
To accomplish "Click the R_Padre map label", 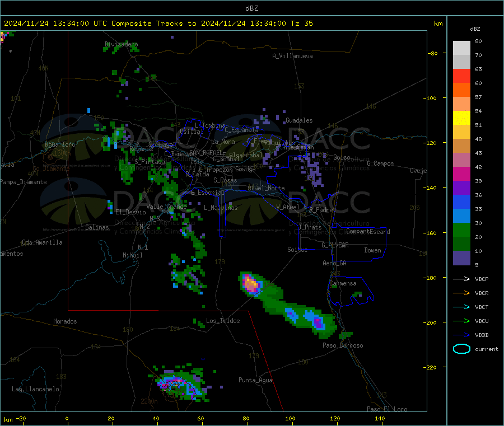I will tap(321, 210).
